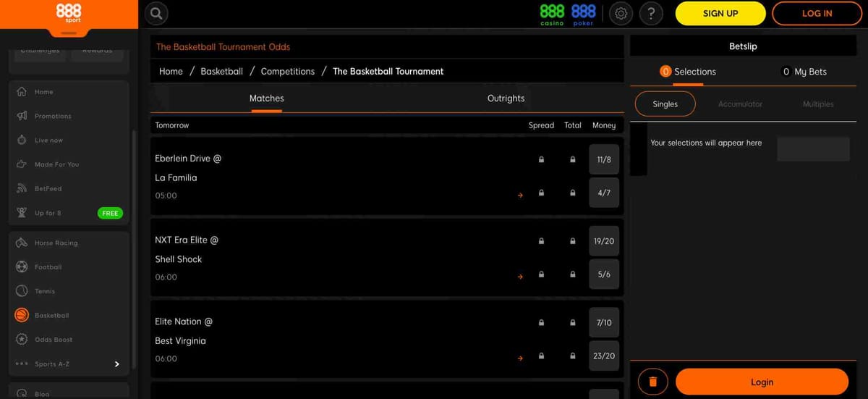The image size is (868, 399).
Task: Select 4/7 odds for La Familia
Action: [x=604, y=193]
